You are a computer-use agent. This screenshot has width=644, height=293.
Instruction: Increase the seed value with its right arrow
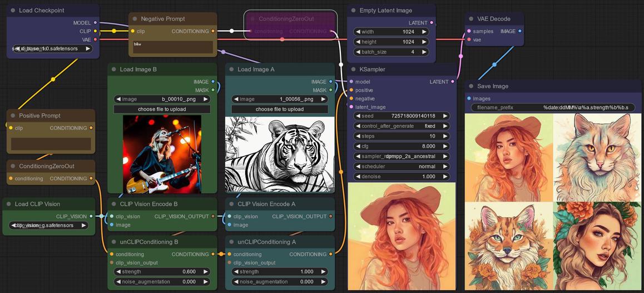(445, 116)
